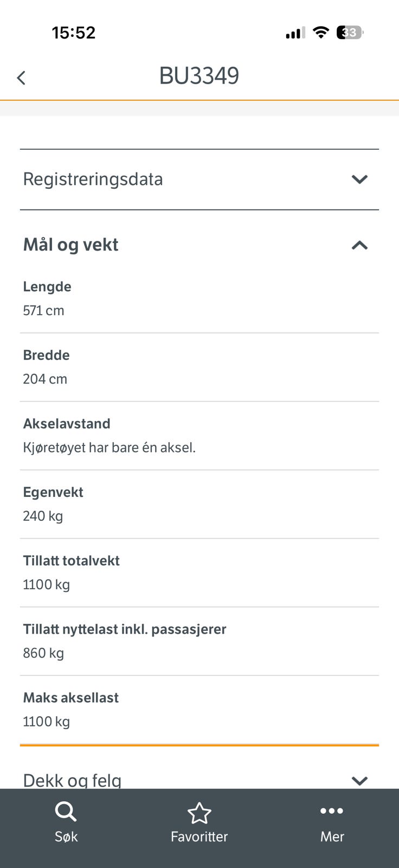Expand Registreringsdata with the chevron
This screenshot has width=399, height=868.
tap(359, 179)
